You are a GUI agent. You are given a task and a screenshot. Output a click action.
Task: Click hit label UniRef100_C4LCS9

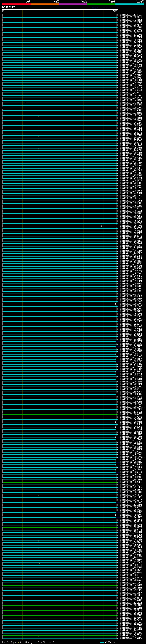click(x=131, y=246)
